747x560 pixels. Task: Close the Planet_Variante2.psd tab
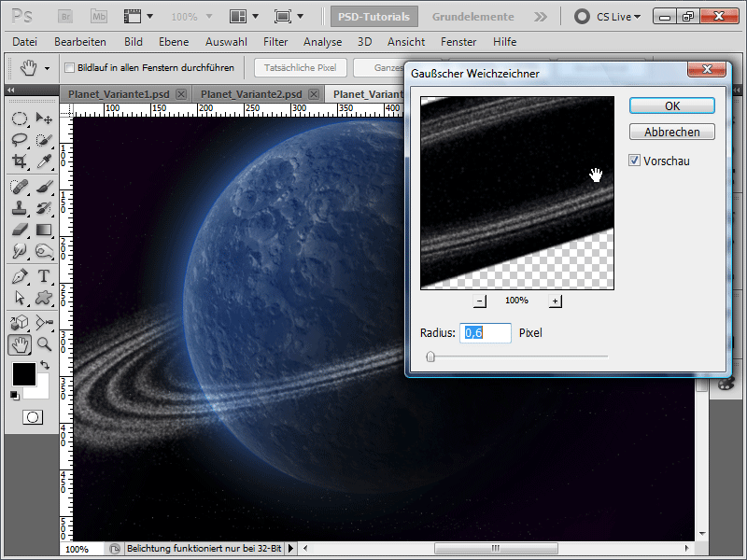(x=314, y=94)
